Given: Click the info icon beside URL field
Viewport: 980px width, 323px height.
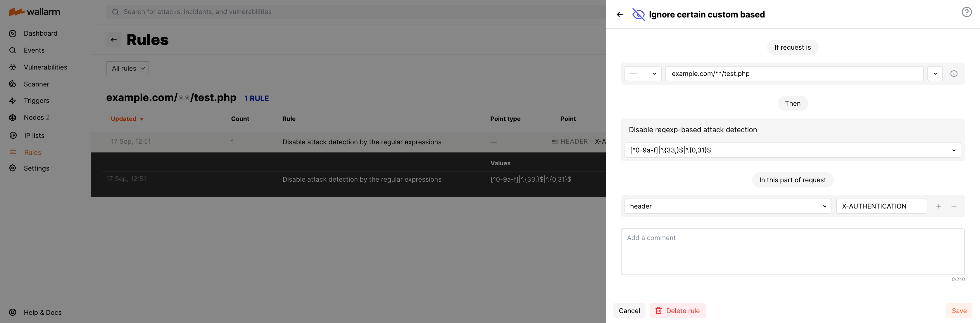Looking at the screenshot, I should click(x=953, y=74).
